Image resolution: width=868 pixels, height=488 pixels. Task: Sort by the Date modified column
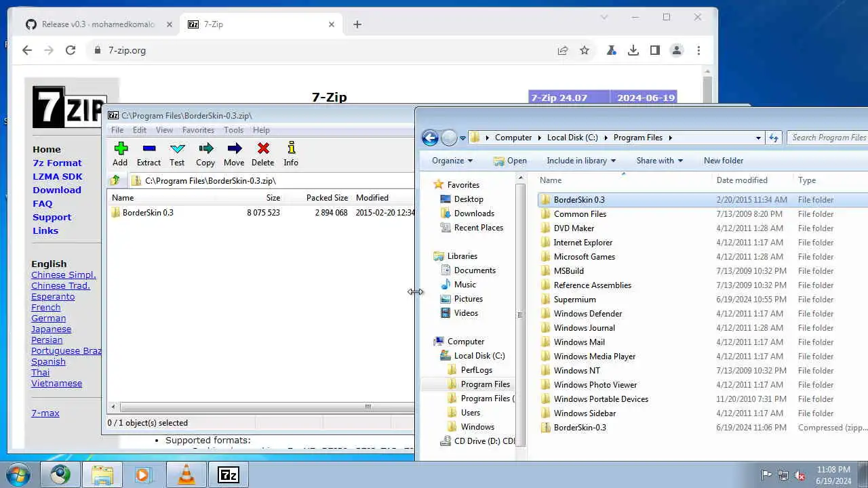point(742,180)
